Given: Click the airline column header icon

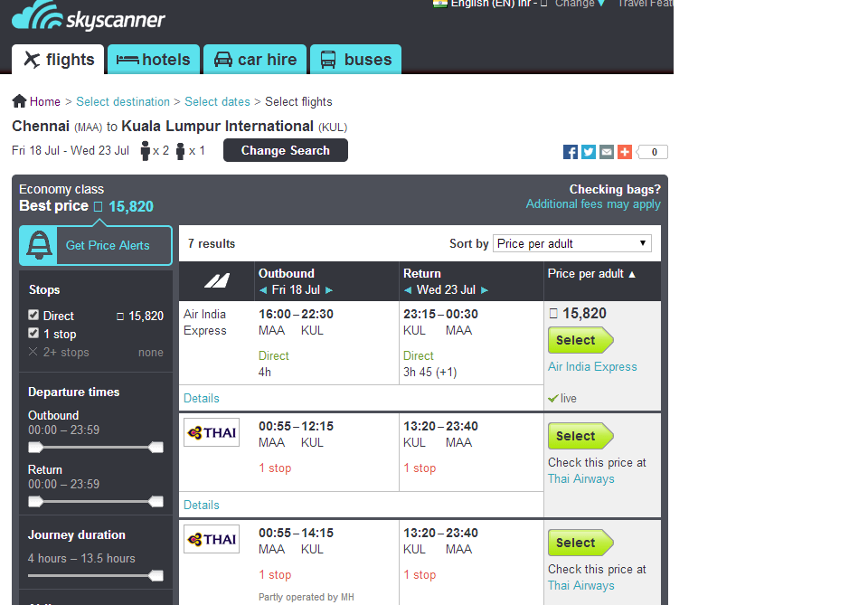Looking at the screenshot, I should (216, 281).
